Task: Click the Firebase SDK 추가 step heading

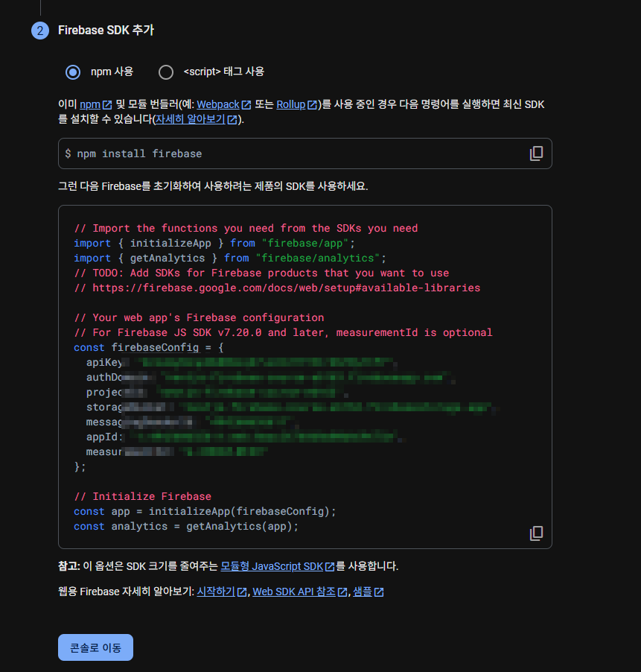Action: pos(106,30)
